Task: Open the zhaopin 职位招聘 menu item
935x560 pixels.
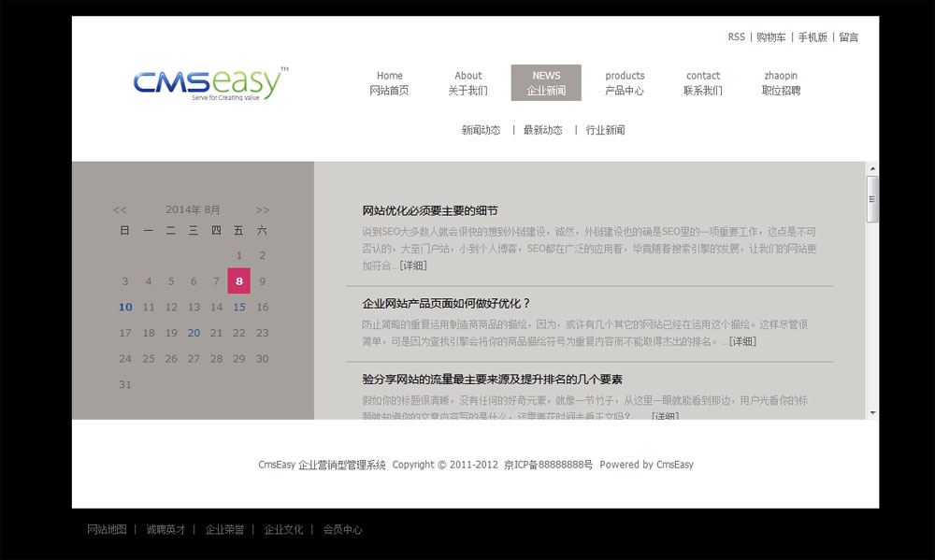Action: tap(781, 83)
